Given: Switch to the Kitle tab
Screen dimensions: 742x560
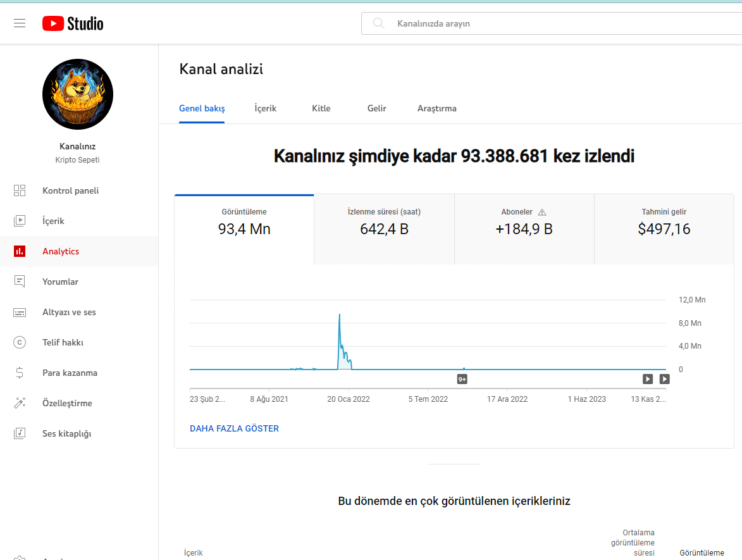Looking at the screenshot, I should tap(321, 108).
